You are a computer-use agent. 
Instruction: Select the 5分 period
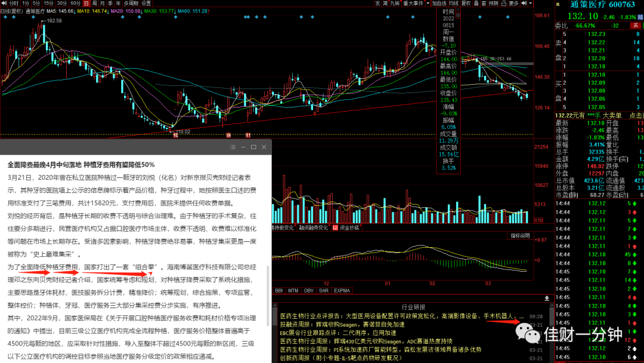click(36, 3)
